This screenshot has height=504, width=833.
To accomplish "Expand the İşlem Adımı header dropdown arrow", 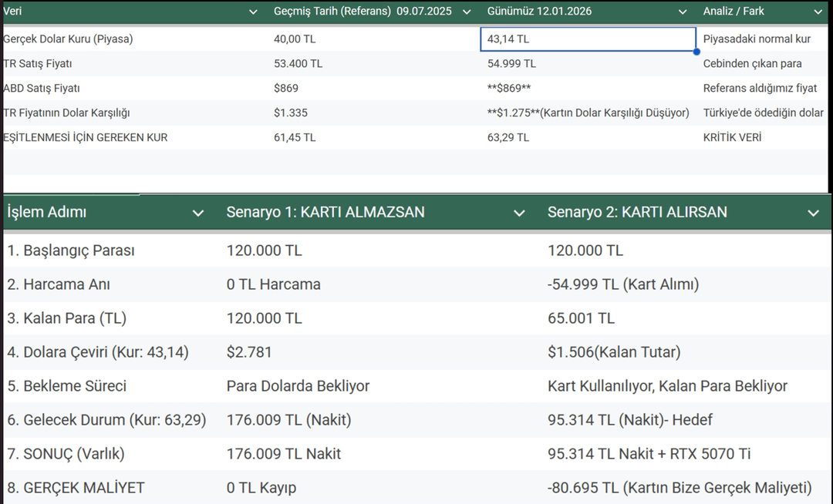I will click(x=198, y=213).
